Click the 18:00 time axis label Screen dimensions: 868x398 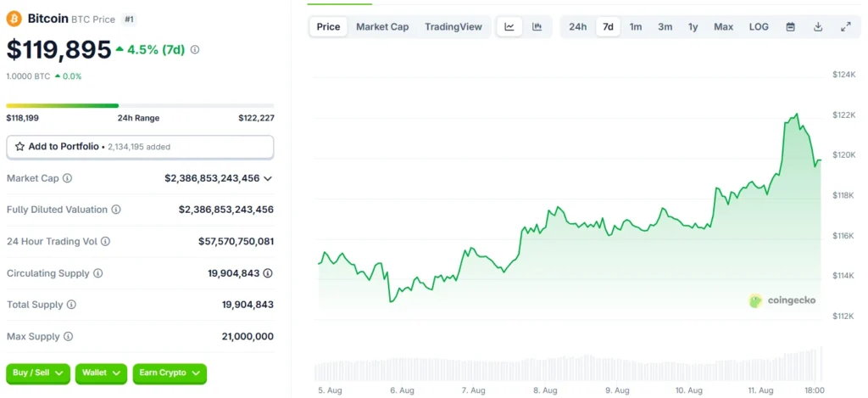pyautogui.click(x=814, y=390)
